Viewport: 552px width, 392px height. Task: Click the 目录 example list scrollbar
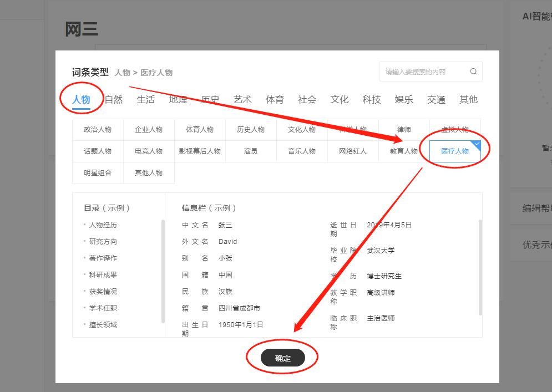[x=163, y=271]
